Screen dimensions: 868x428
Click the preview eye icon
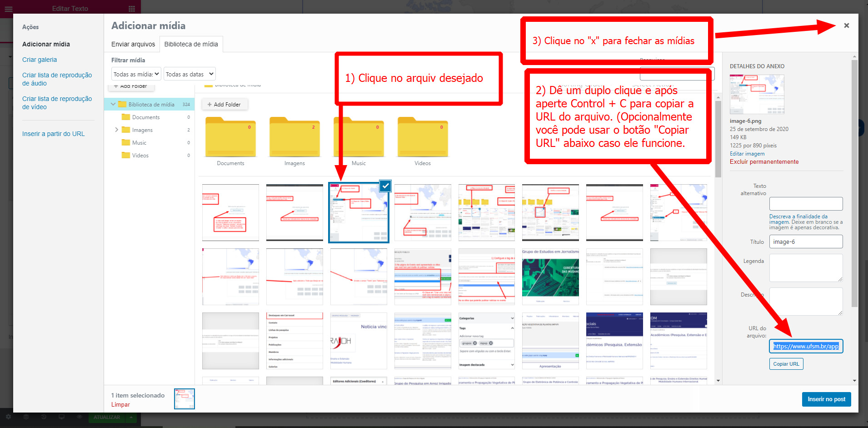click(x=79, y=417)
